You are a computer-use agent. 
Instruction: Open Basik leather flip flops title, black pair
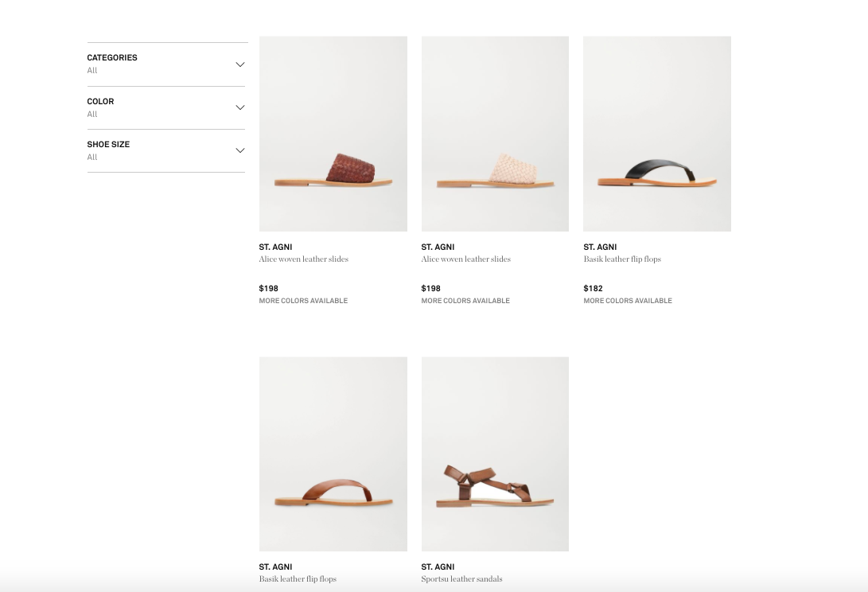621,259
